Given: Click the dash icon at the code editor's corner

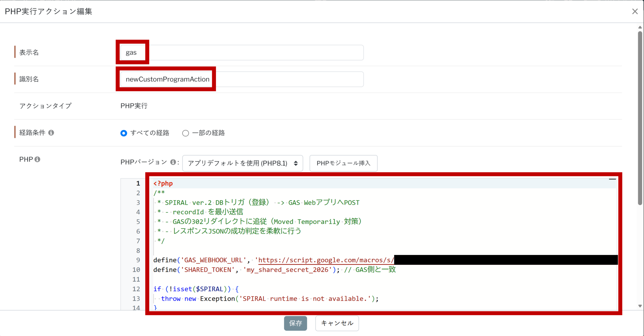Looking at the screenshot, I should 612,179.
